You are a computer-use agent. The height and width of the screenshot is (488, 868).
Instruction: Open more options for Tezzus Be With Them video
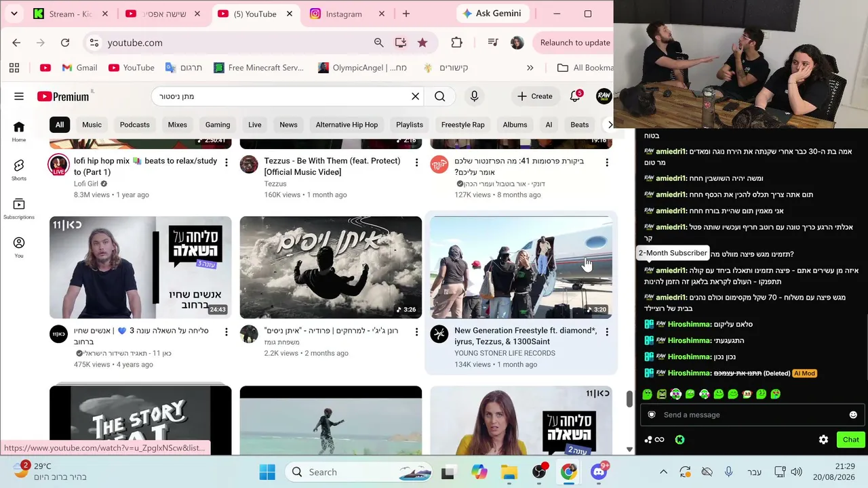(416, 163)
